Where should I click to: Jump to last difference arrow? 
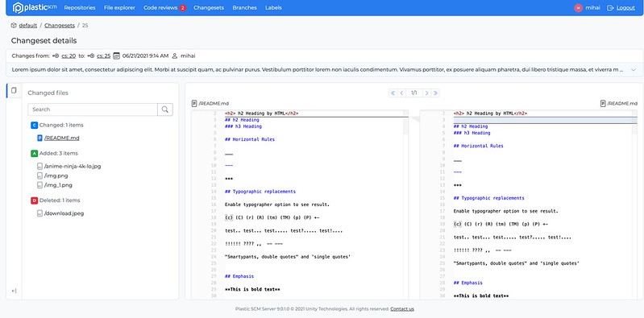coord(435,93)
